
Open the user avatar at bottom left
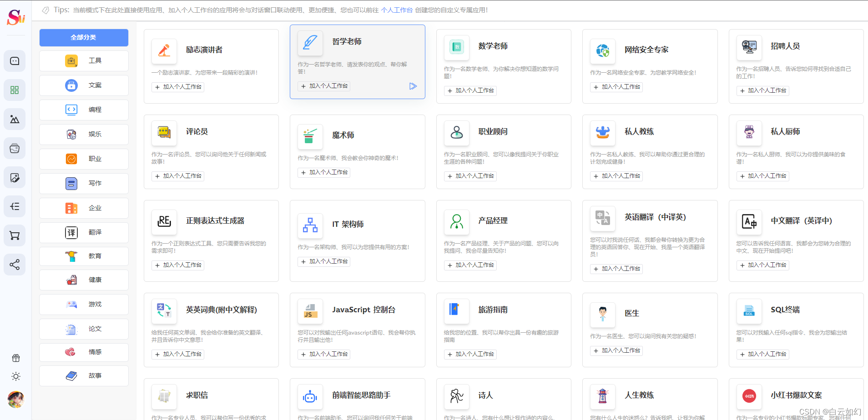(x=16, y=400)
